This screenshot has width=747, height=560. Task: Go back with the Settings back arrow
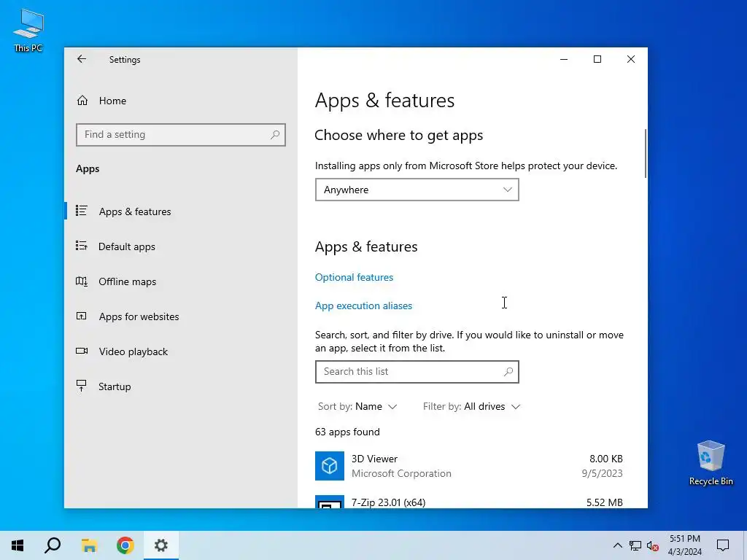(82, 59)
